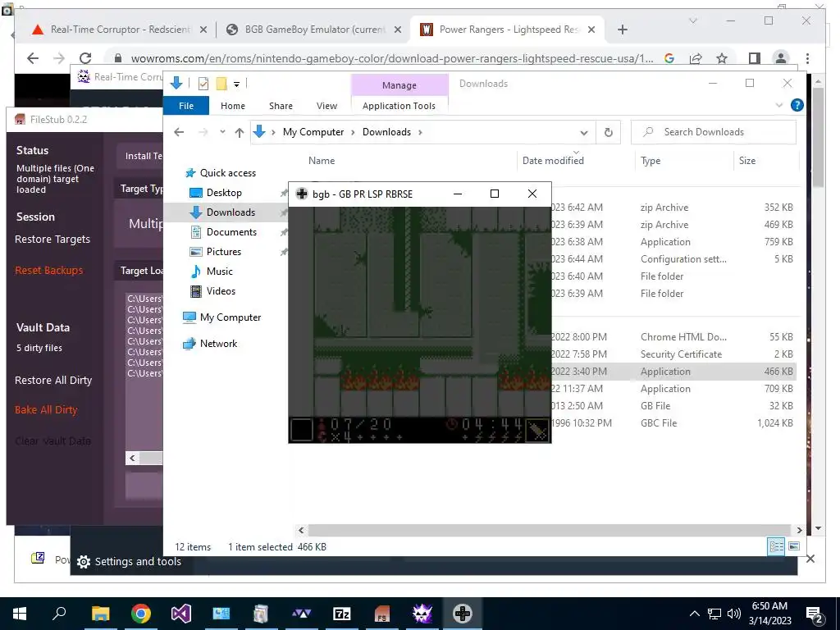Click the Explorer back arrow

179,132
